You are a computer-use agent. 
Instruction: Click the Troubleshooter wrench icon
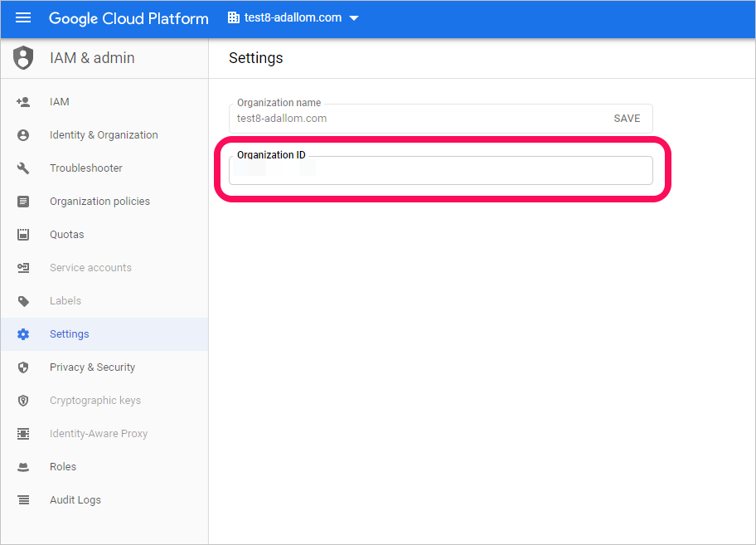point(23,168)
